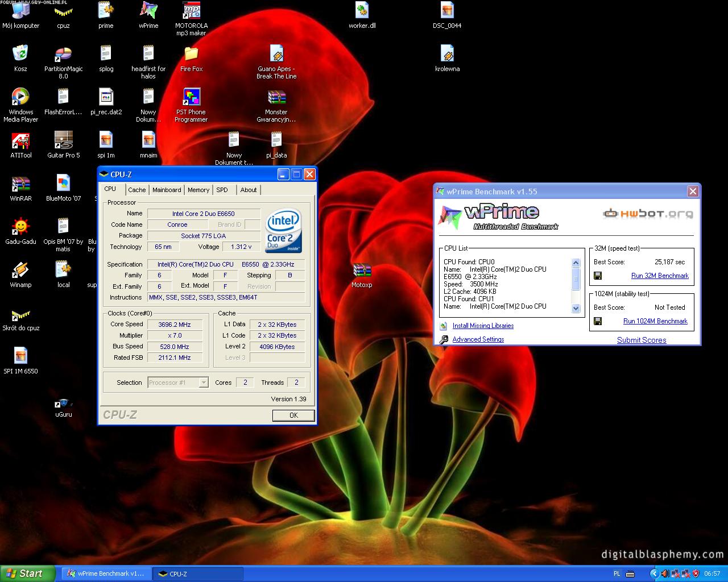Run the 1024M Benchmark in wPrime
The image size is (728, 582).
(x=655, y=321)
